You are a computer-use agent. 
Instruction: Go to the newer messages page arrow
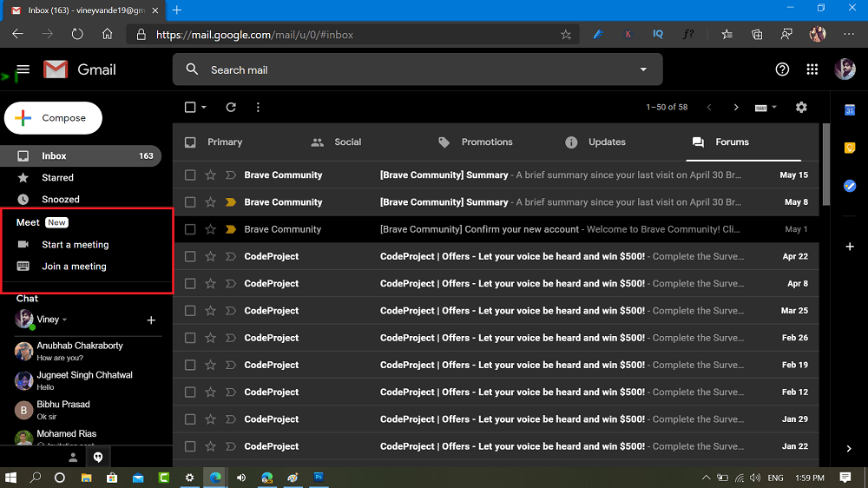(x=709, y=107)
